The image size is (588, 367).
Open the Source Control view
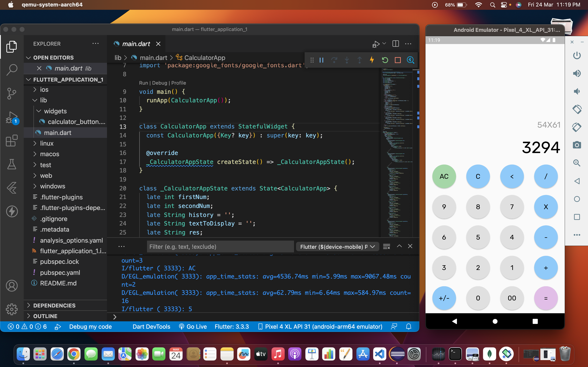coord(12,93)
